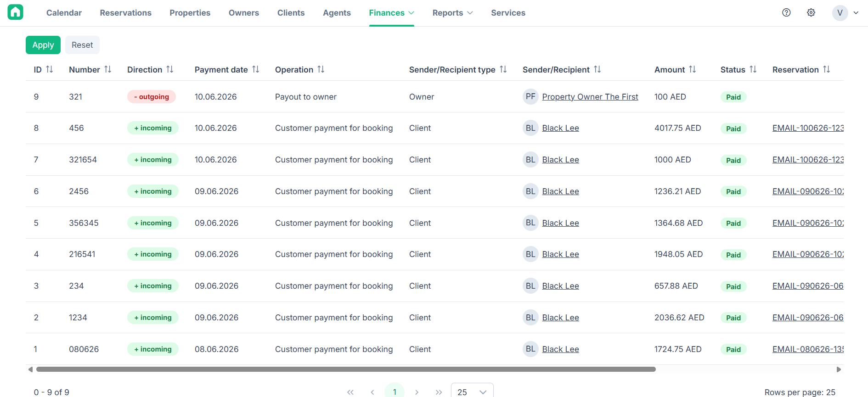Click the Owner recipient type cell

422,97
